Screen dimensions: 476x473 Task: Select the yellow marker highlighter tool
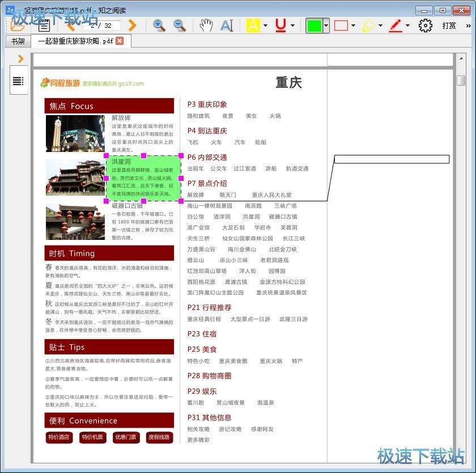pyautogui.click(x=368, y=26)
